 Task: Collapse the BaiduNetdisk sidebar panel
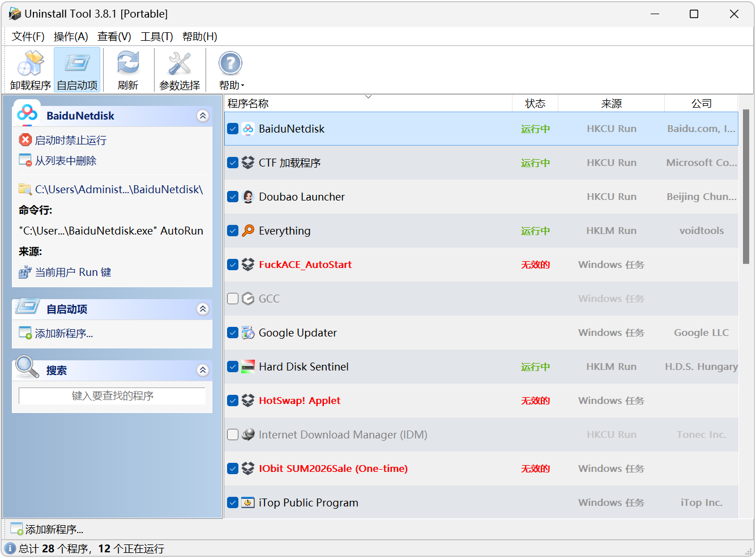(203, 116)
